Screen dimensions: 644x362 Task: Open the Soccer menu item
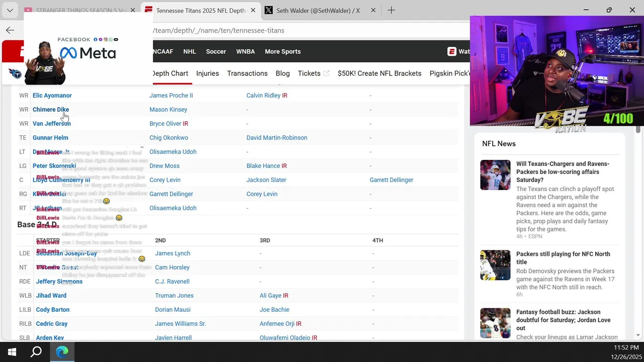pos(216,51)
